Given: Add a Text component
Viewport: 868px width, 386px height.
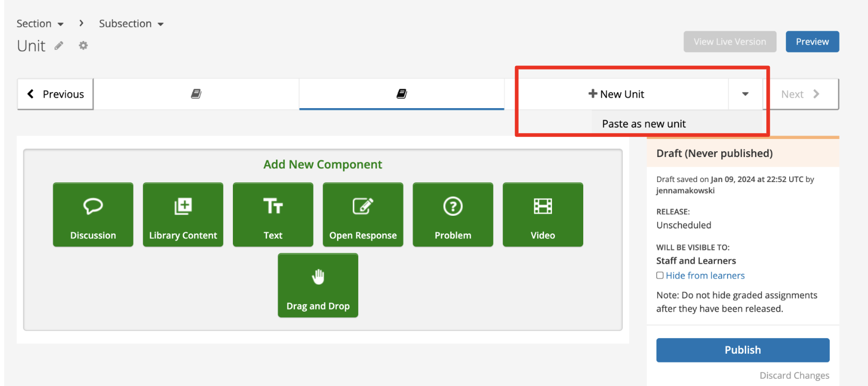Looking at the screenshot, I should 273,214.
